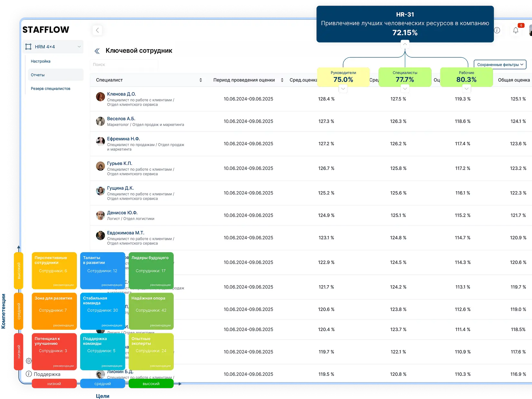The image size is (532, 399).
Task: Click the notification bell icon
Action: tap(516, 30)
